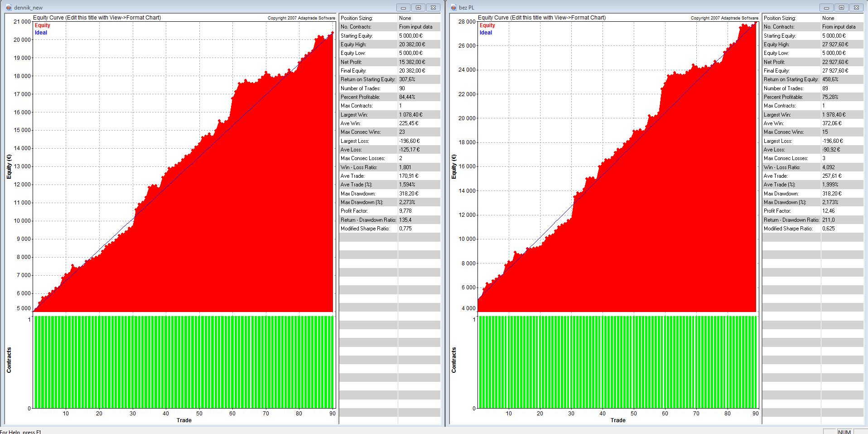
Task: Click the Modified Sharpe Ratio value in dennik_new
Action: pos(405,229)
